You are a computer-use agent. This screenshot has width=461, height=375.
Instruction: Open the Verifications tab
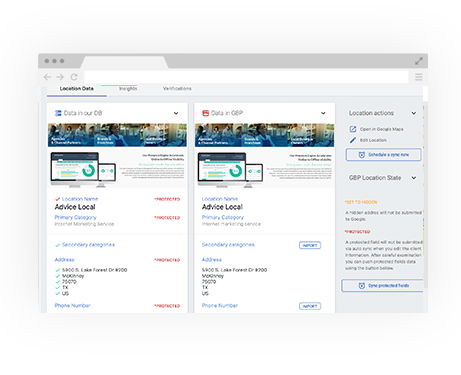(x=177, y=89)
